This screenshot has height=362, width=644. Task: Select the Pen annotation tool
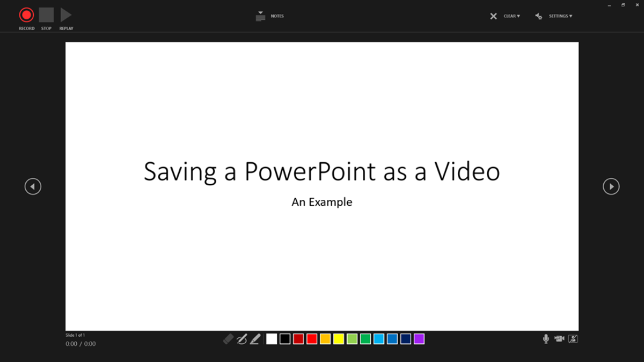pos(241,339)
